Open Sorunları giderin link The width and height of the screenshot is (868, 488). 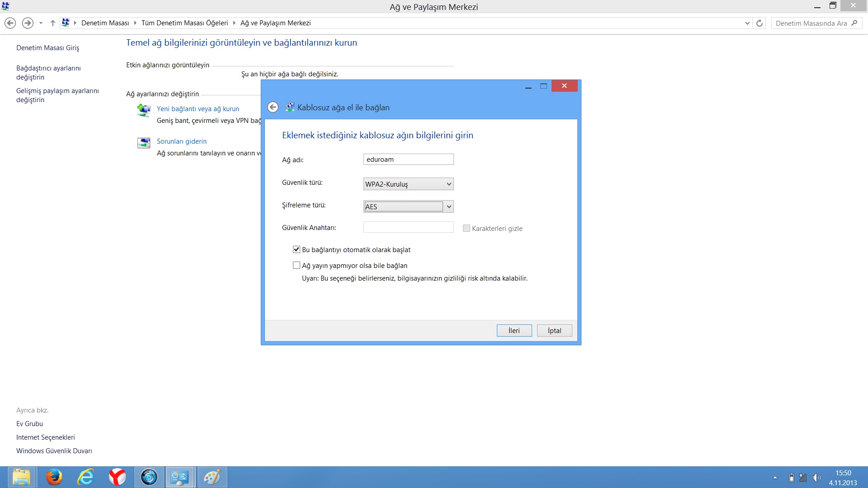click(x=181, y=141)
